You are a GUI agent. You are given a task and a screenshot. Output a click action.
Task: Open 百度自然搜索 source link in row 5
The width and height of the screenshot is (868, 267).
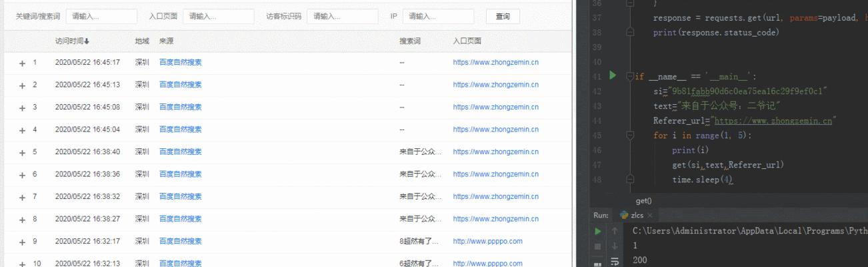coord(180,152)
